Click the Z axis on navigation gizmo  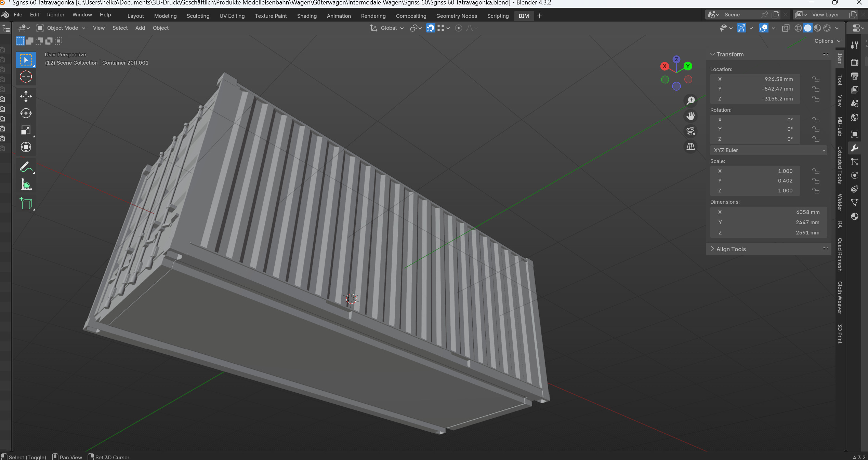tap(676, 59)
